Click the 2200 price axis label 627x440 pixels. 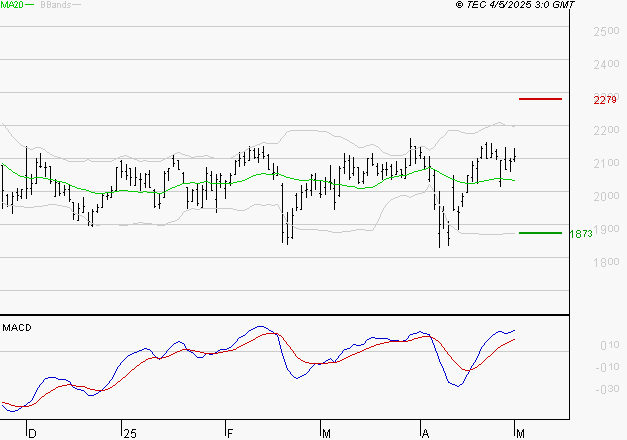click(606, 130)
